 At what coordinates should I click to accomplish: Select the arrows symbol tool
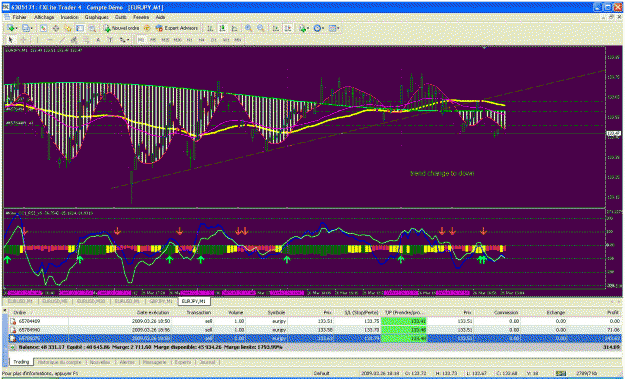coord(122,40)
